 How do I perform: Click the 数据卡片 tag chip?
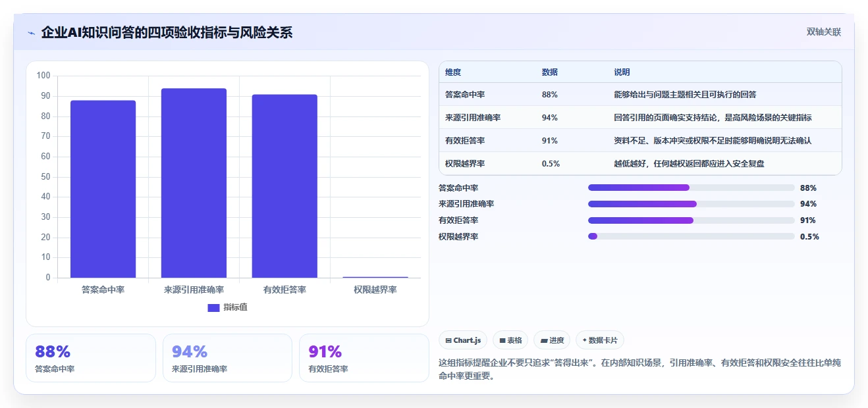(x=599, y=340)
